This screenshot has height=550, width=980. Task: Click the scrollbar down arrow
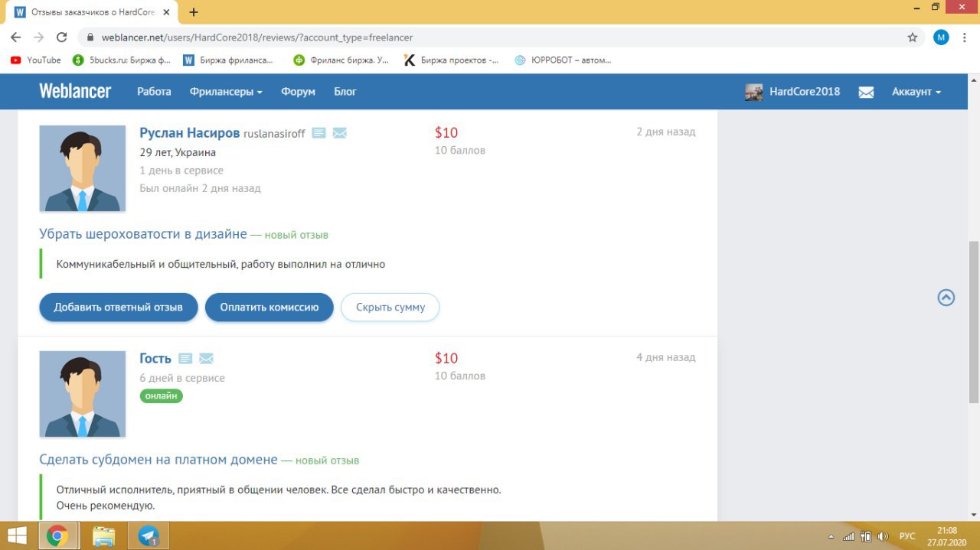click(973, 515)
